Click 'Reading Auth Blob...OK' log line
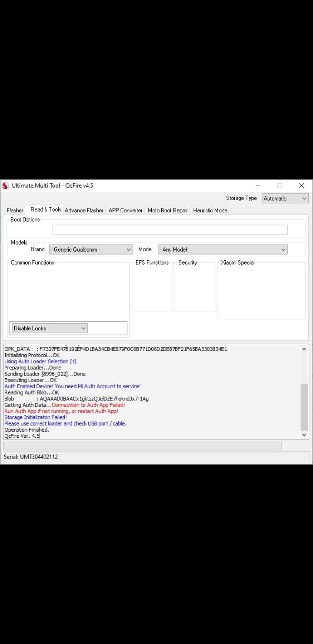Image resolution: width=313 pixels, height=644 pixels. pyautogui.click(x=32, y=392)
